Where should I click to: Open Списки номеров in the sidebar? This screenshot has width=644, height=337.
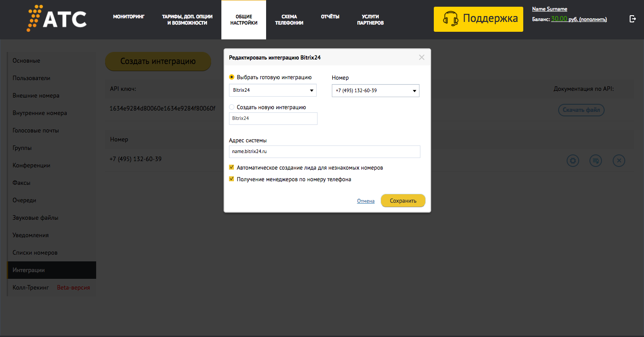pos(52,252)
